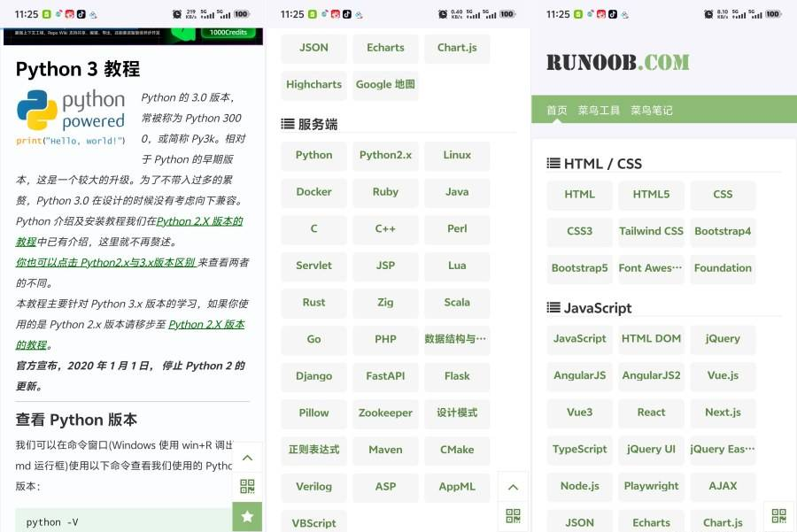The width and height of the screenshot is (797, 532).
Task: Select the FastAPI tutorial
Action: [x=385, y=376]
